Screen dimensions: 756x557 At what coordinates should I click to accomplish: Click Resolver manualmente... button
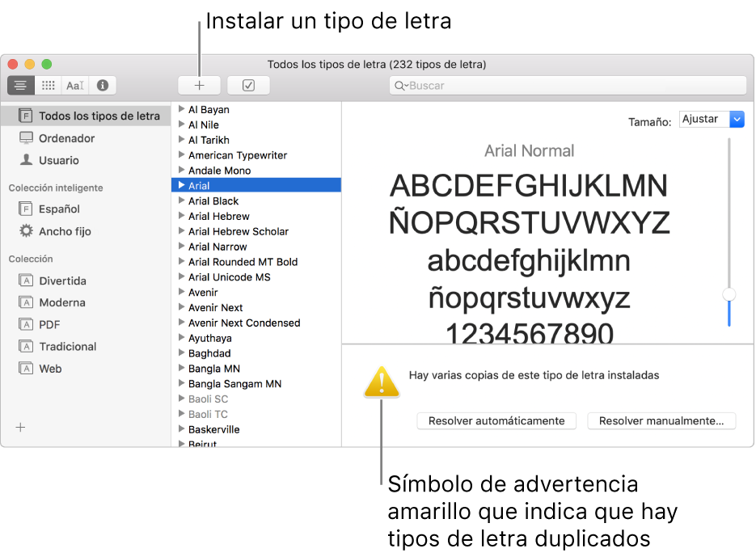coord(661,421)
